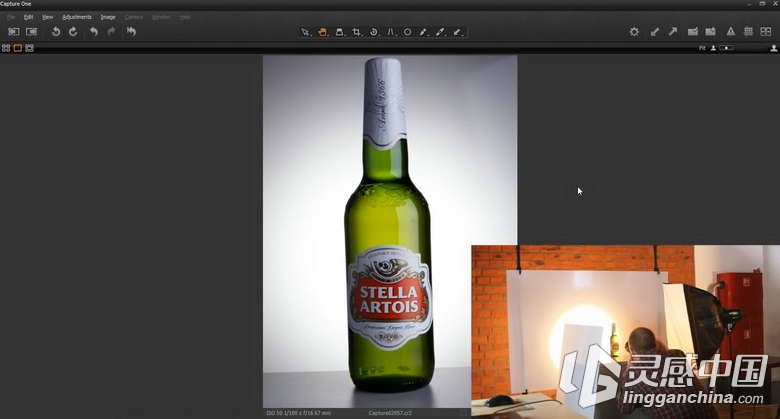This screenshot has width=780, height=419.
Task: Open the Image menu
Action: pyautogui.click(x=108, y=17)
